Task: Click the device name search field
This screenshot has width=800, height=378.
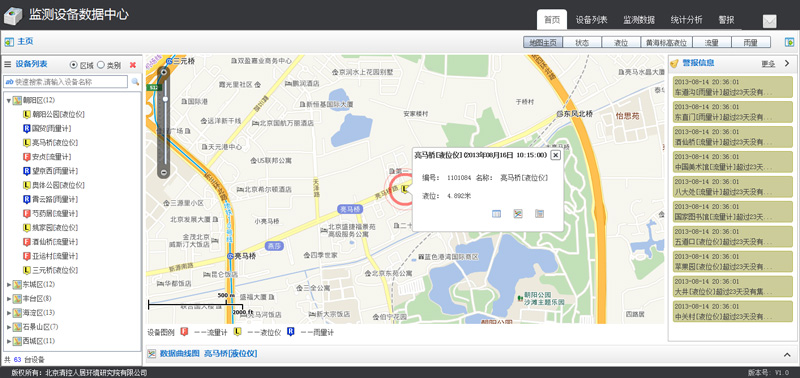Action: (66, 82)
